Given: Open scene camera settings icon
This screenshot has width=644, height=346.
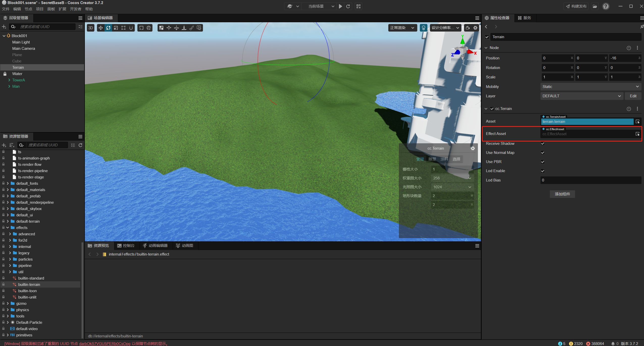Looking at the screenshot, I should 468,28.
